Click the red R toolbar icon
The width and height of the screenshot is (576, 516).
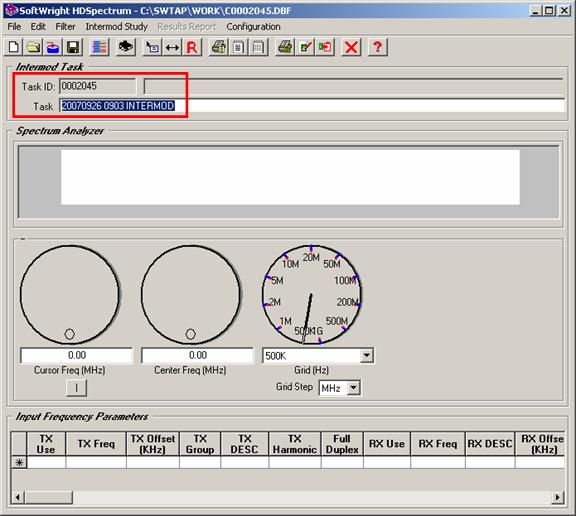click(x=192, y=47)
